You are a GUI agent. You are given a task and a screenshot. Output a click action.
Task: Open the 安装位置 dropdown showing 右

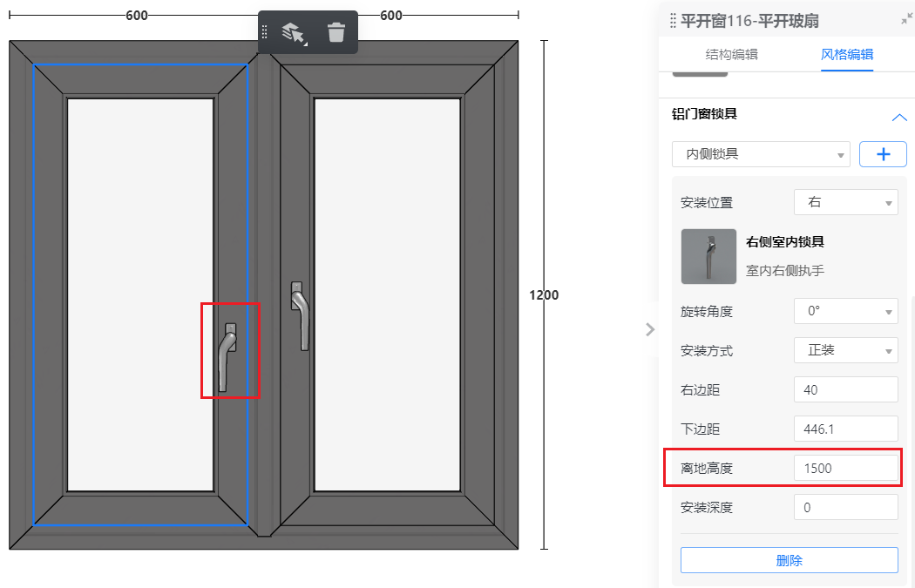point(845,202)
